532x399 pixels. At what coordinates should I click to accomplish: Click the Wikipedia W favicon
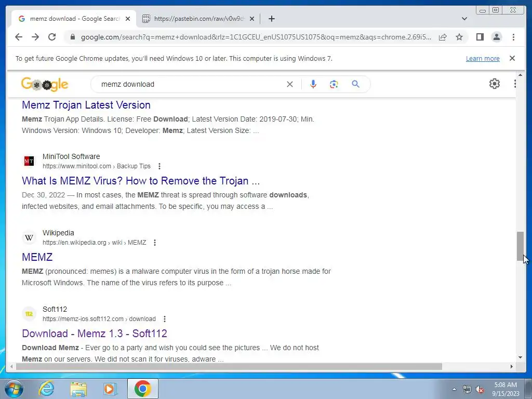[29, 237]
